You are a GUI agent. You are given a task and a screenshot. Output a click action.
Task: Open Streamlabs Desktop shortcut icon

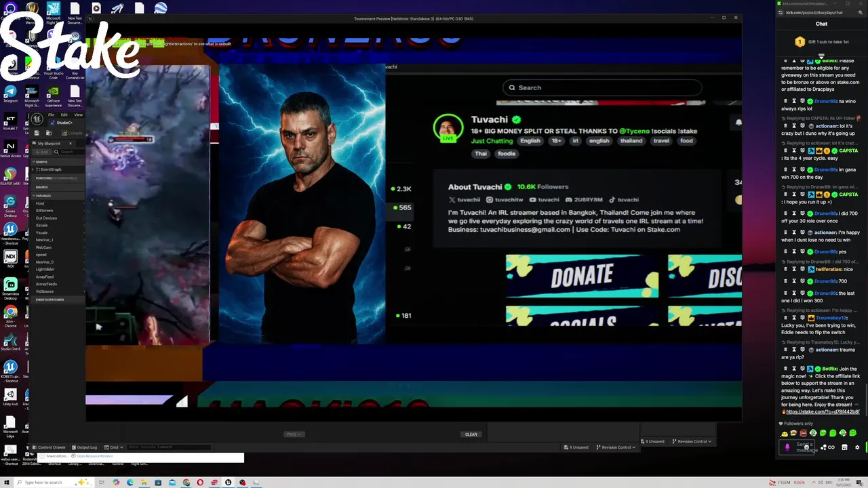click(10, 289)
